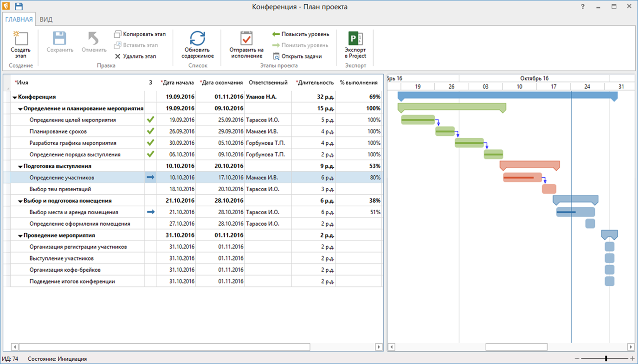Click Gantt bar for Выбор тем презентаций
The image size is (638, 364).
(x=549, y=189)
